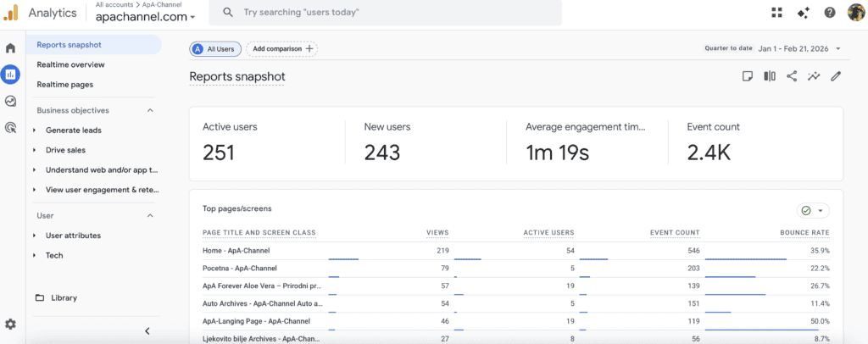Open the Home icon in left rail
The height and width of the screenshot is (344, 868).
[10, 47]
